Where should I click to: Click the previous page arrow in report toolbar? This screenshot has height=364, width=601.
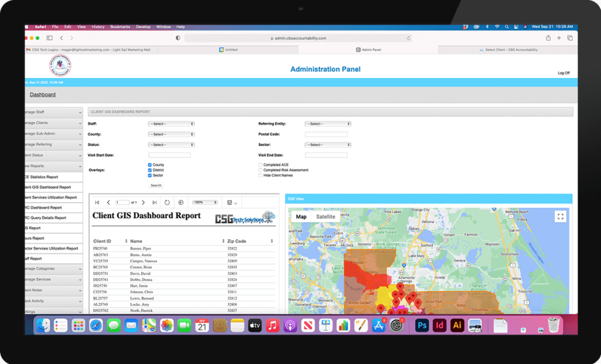[109, 202]
